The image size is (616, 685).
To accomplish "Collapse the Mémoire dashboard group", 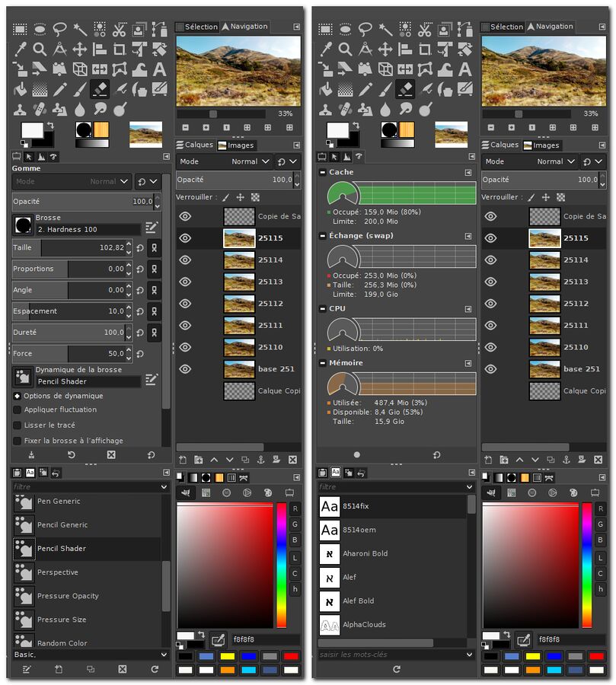I will 323,363.
